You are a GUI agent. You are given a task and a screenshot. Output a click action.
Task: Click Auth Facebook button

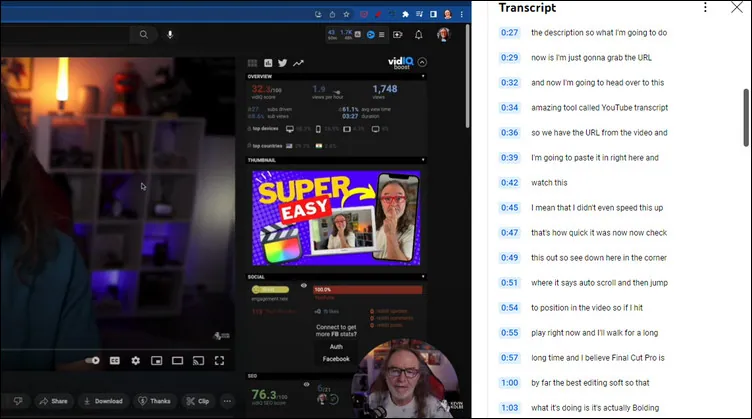click(336, 353)
